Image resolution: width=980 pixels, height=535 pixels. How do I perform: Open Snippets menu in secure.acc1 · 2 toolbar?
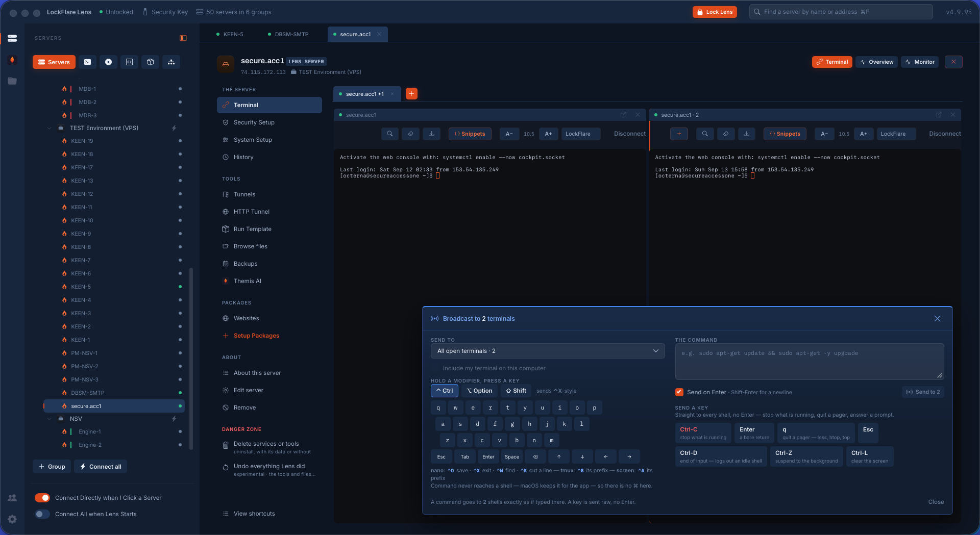(785, 134)
